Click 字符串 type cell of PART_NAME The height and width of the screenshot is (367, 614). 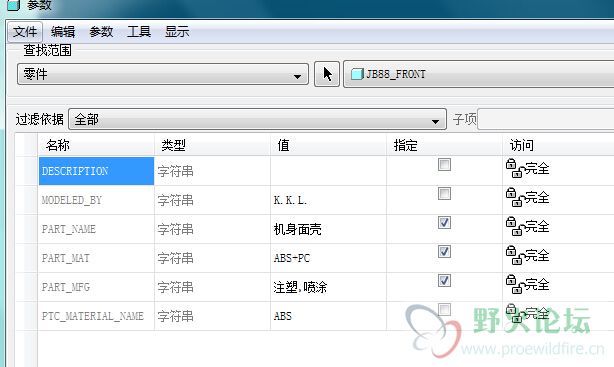[212, 229]
